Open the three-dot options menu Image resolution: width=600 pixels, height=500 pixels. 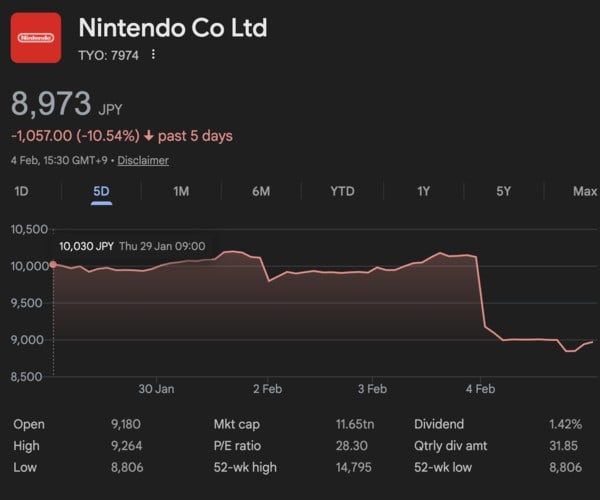point(153,55)
